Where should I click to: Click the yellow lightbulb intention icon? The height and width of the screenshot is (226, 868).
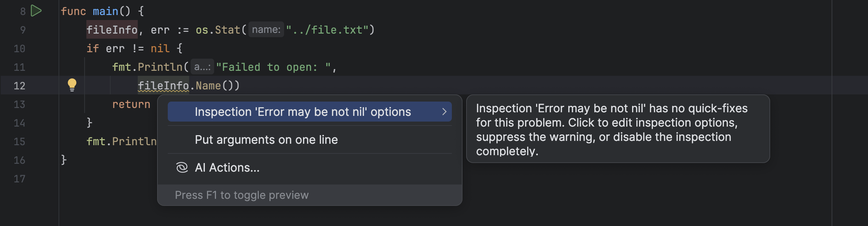click(x=72, y=85)
